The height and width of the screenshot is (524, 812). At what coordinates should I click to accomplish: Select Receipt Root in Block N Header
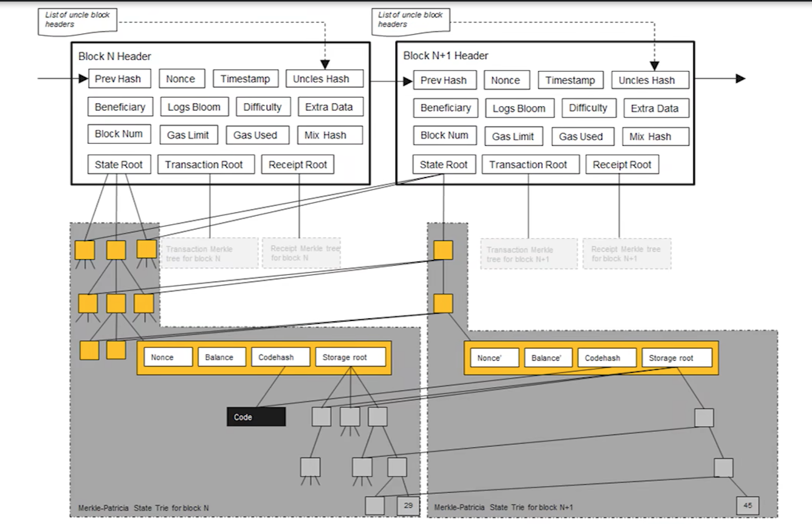tap(298, 164)
